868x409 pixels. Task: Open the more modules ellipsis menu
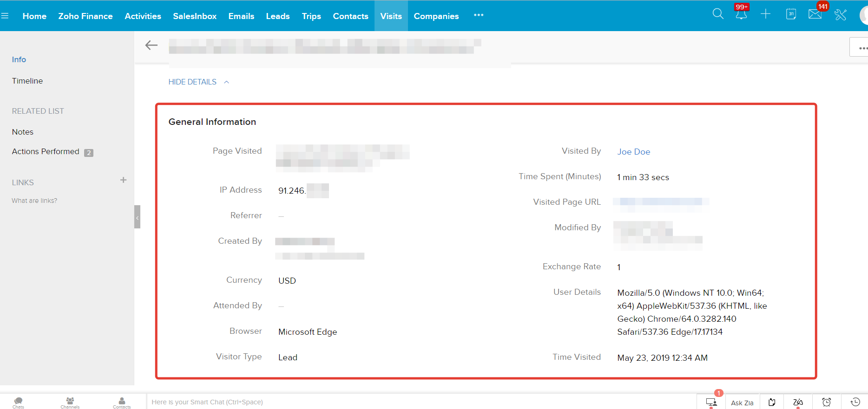tap(479, 15)
